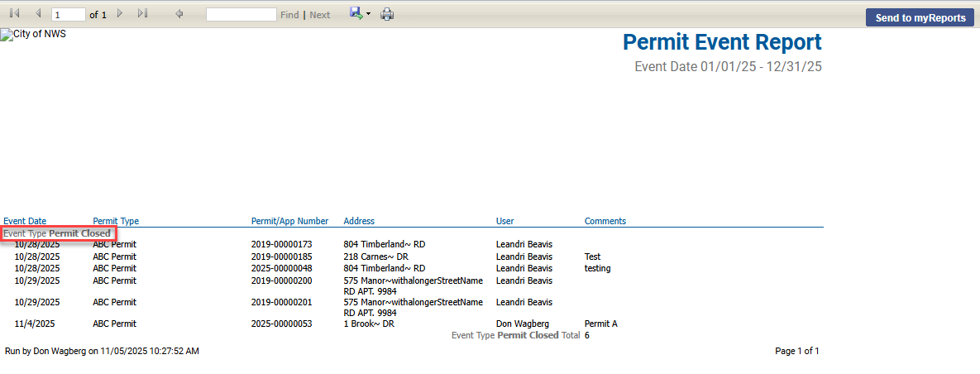Click the find text search box
Screen dimensions: 980x374
[x=241, y=15]
